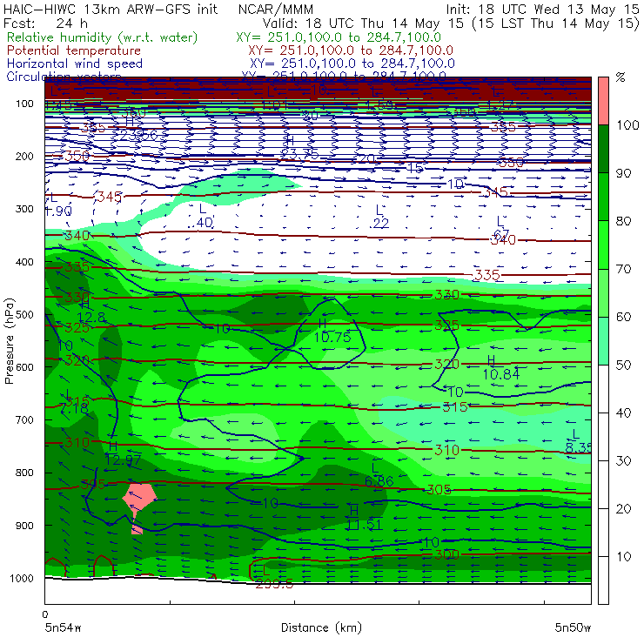The height and width of the screenshot is (644, 644).
Task: Click the '%' unit label above colorbar
Action: click(621, 77)
